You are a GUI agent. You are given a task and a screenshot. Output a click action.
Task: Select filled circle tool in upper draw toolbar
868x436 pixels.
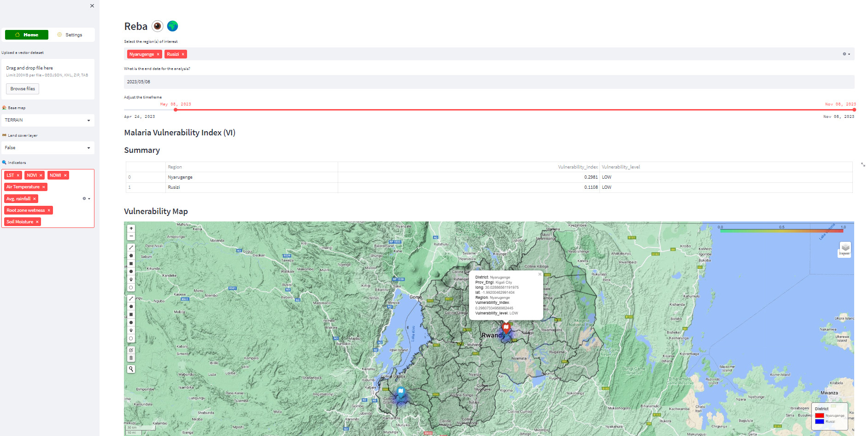pyautogui.click(x=131, y=272)
